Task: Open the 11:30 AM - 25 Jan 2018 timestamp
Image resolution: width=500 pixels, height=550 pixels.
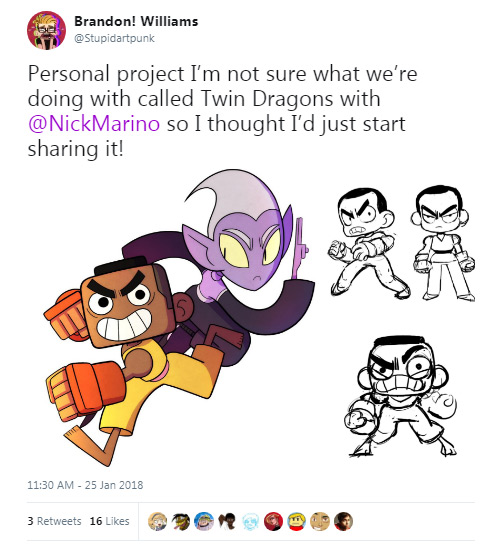Action: click(x=85, y=485)
